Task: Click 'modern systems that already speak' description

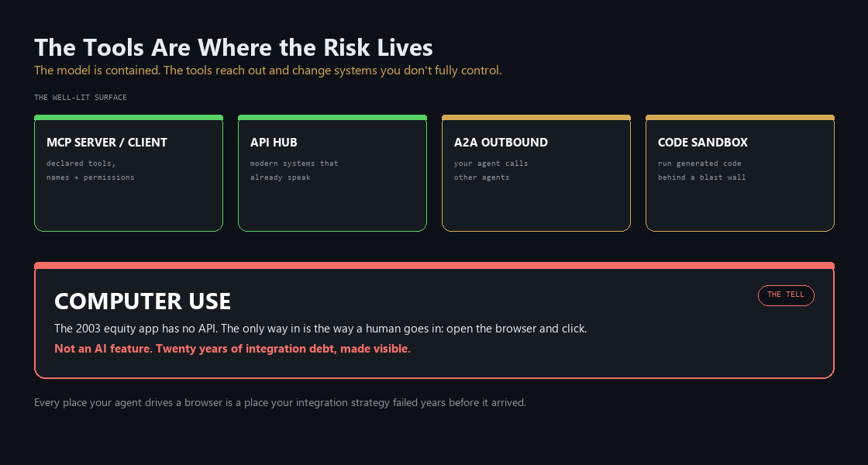Action: coord(294,170)
